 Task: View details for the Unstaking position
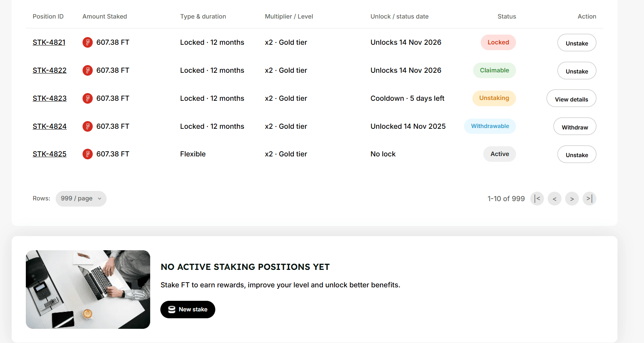pyautogui.click(x=571, y=99)
